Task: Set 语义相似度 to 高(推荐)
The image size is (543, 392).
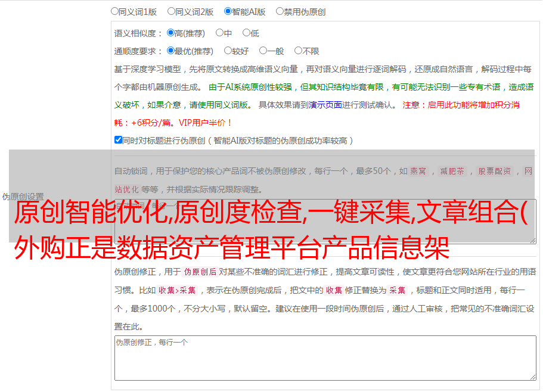Action: point(170,33)
